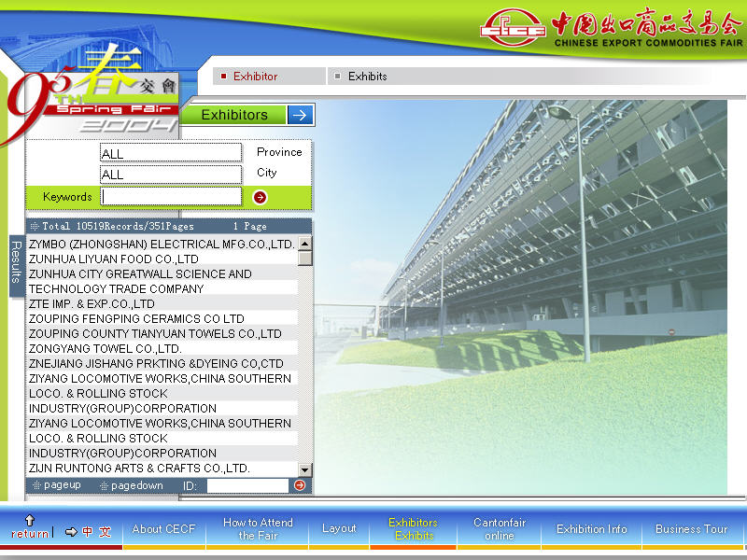Viewport: 747px width, 560px height.
Task: Click the red search arrow beside Keywords
Action: (260, 197)
